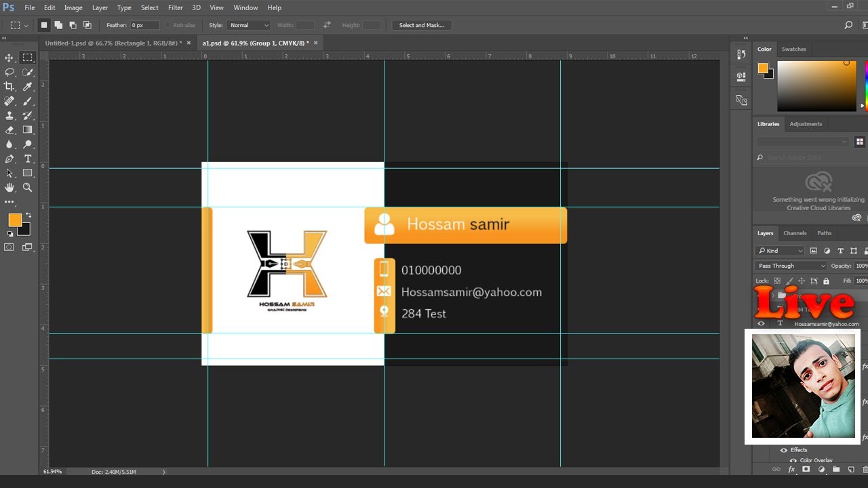The image size is (868, 488).
Task: Click the Select and Mask button
Action: pos(422,25)
